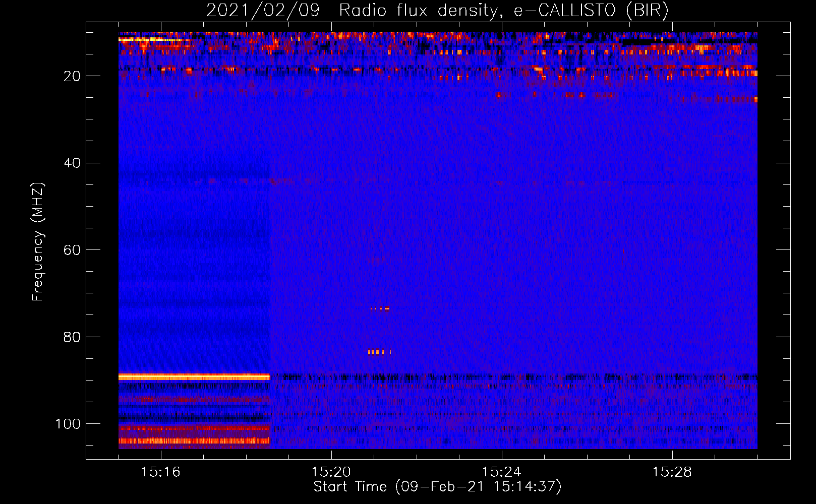Click the 15:16 time tick label
Viewport: 816px width, 504px height.
click(161, 472)
